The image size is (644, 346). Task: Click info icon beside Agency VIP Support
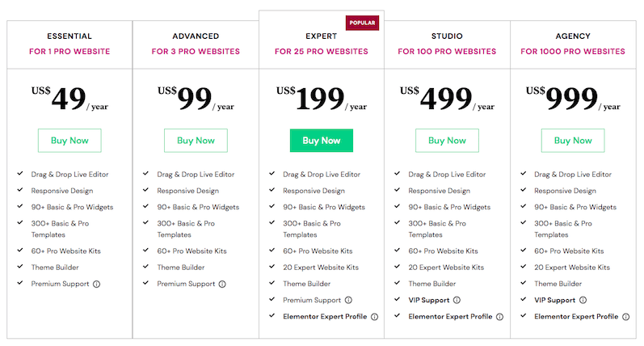tap(583, 300)
